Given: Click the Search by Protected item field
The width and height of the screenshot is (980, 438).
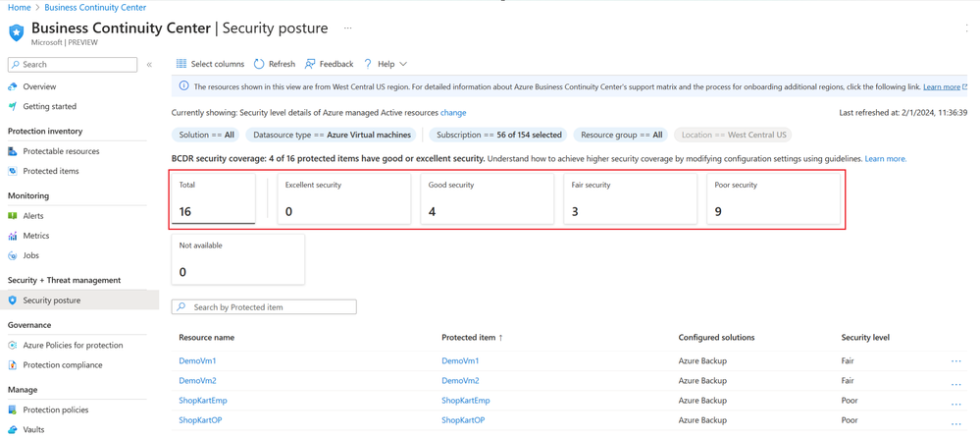Looking at the screenshot, I should pos(264,307).
